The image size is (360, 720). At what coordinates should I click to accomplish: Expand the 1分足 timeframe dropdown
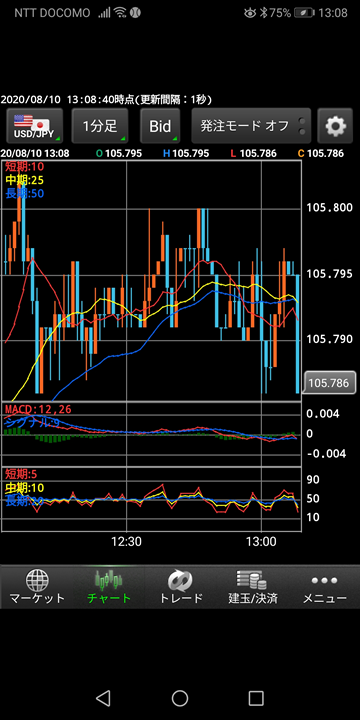(100, 126)
